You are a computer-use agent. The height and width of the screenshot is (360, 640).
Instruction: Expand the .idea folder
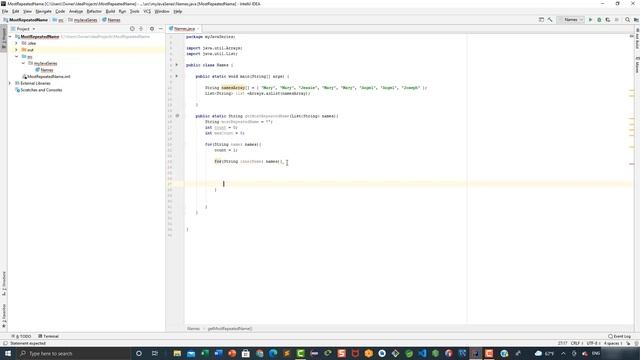click(17, 43)
